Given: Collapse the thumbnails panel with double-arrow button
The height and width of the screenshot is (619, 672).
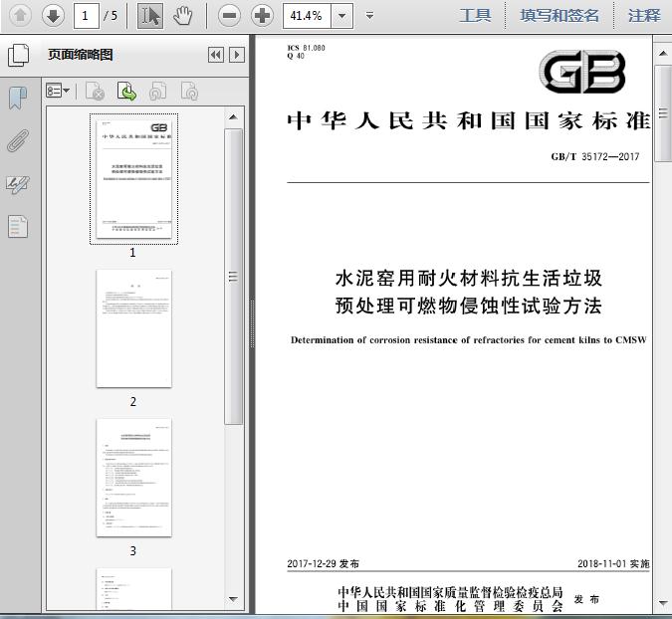Looking at the screenshot, I should 215,55.
